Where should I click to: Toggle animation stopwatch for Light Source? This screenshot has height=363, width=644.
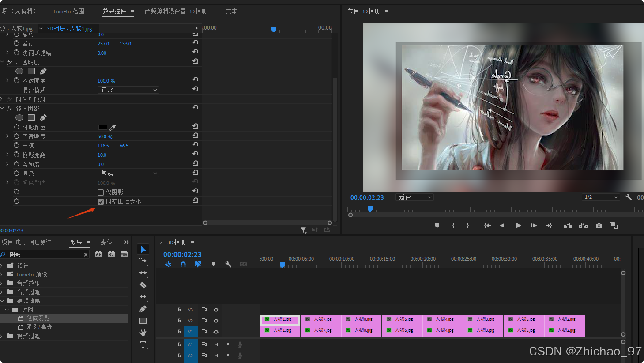(16, 145)
